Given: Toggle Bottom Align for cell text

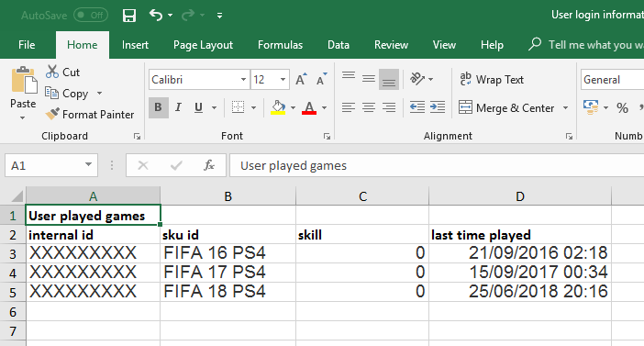Looking at the screenshot, I should 389,79.
